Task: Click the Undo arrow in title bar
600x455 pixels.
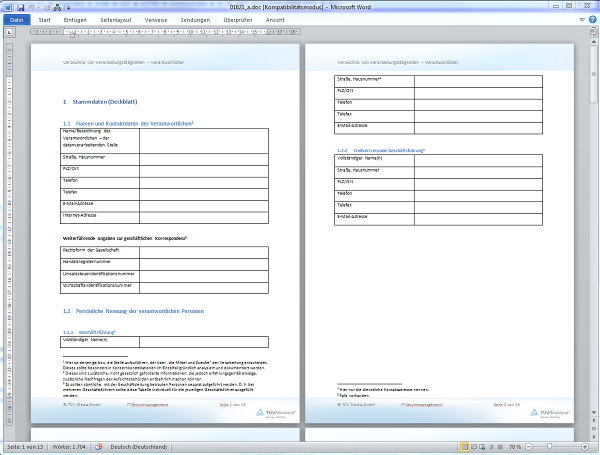Action: tap(32, 6)
